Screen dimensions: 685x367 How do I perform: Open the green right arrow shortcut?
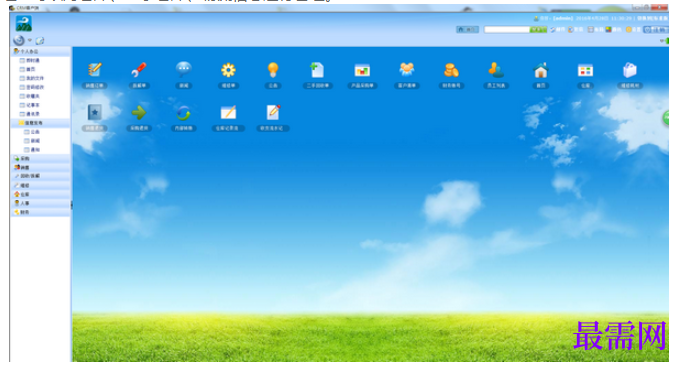(139, 113)
